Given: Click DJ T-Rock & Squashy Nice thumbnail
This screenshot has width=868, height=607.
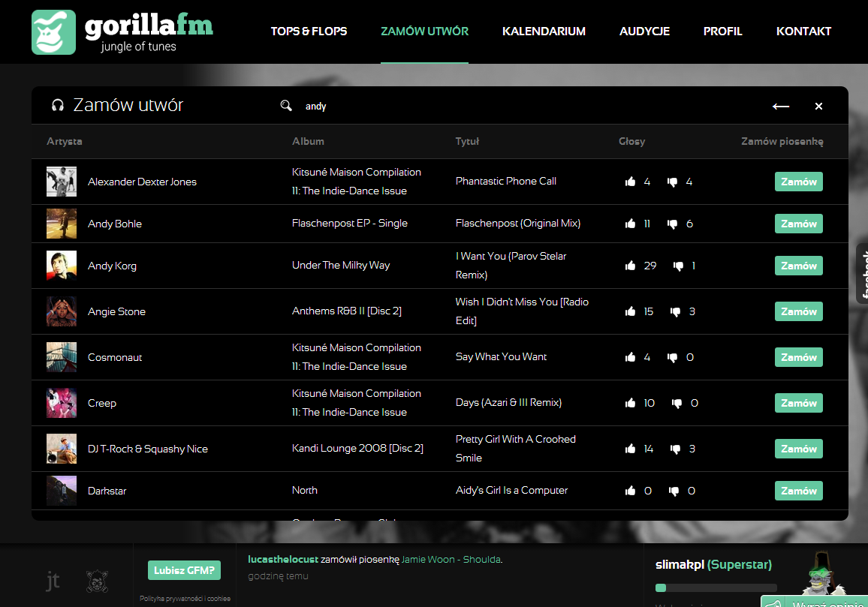Looking at the screenshot, I should (62, 449).
